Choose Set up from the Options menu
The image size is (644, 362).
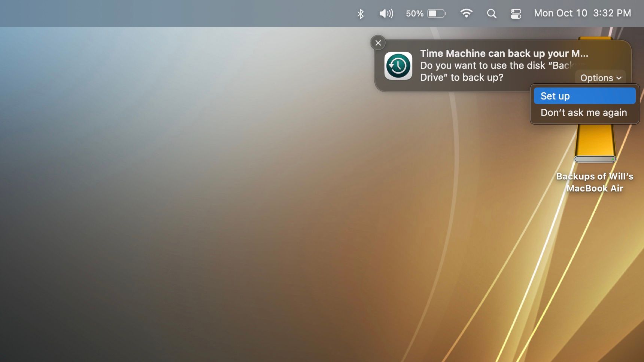coord(584,96)
